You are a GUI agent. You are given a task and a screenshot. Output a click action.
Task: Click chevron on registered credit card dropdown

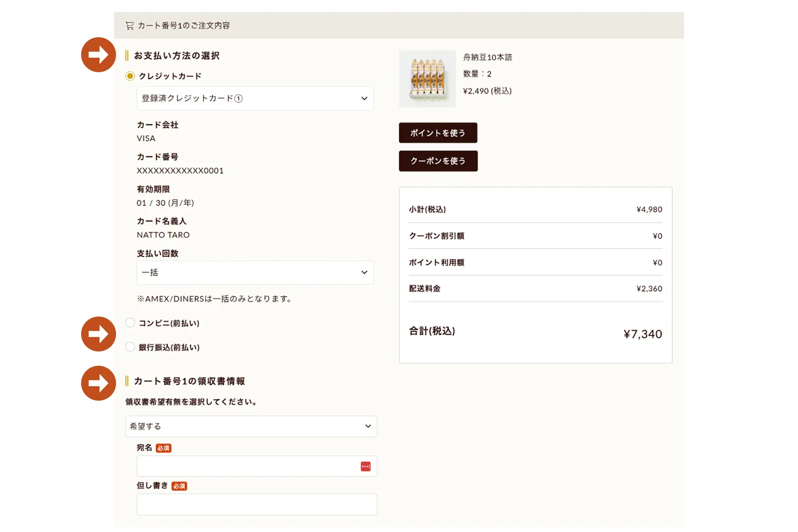click(364, 98)
